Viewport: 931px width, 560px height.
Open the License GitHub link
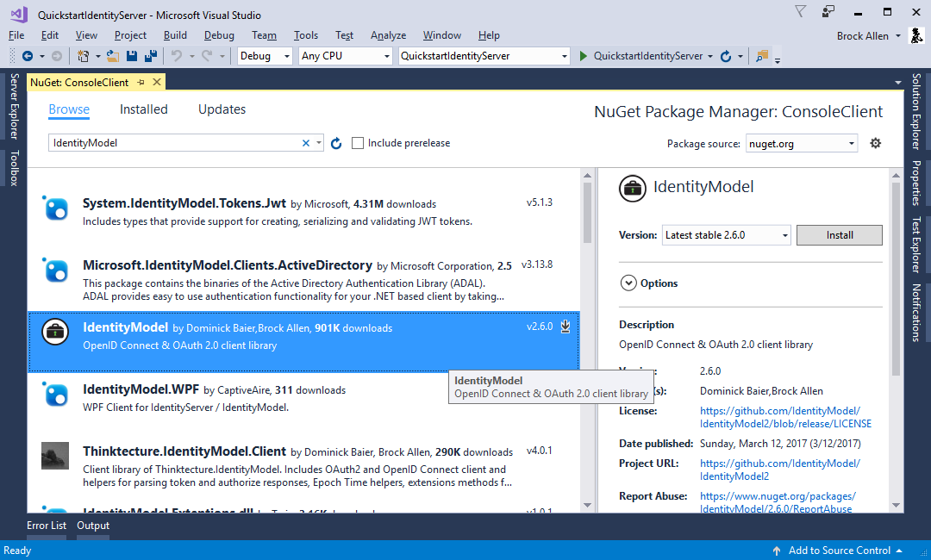pyautogui.click(x=785, y=417)
